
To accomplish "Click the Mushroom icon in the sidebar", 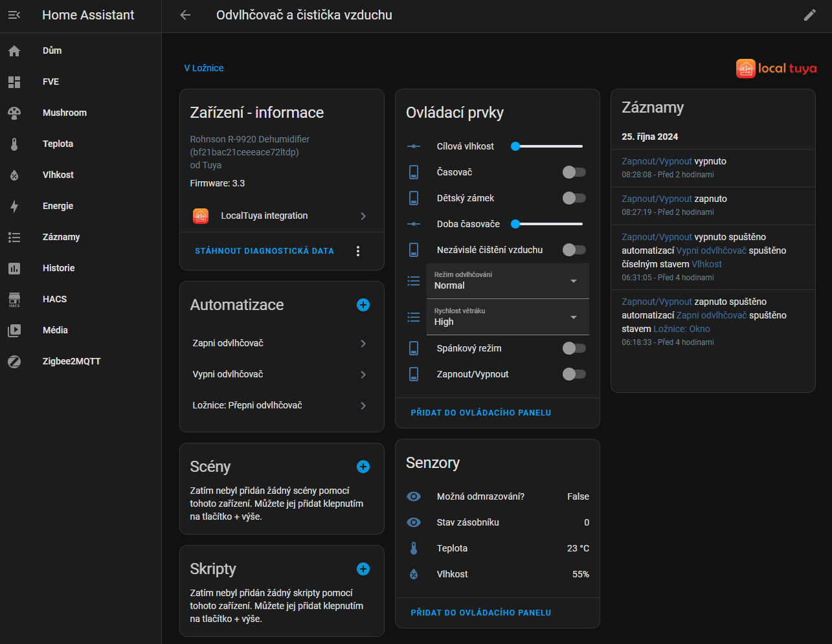I will click(x=14, y=113).
